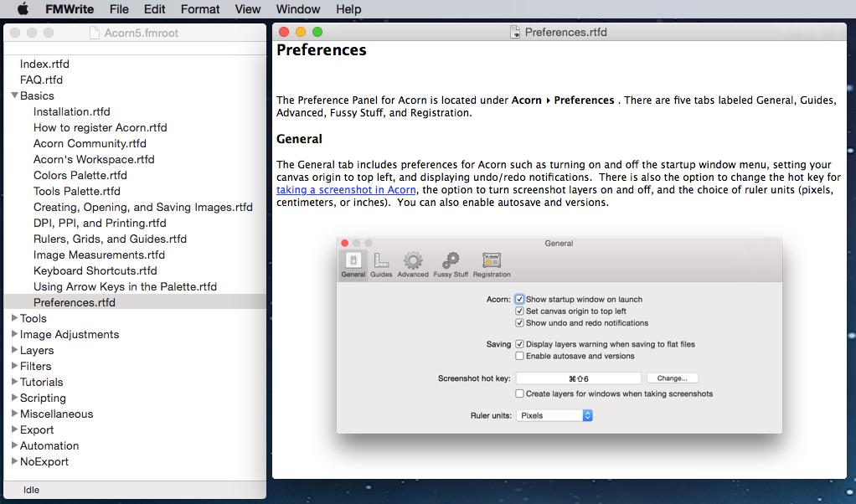Expand the Miscellaneous folder
Image resolution: width=856 pixels, height=504 pixels.
pyautogui.click(x=15, y=414)
